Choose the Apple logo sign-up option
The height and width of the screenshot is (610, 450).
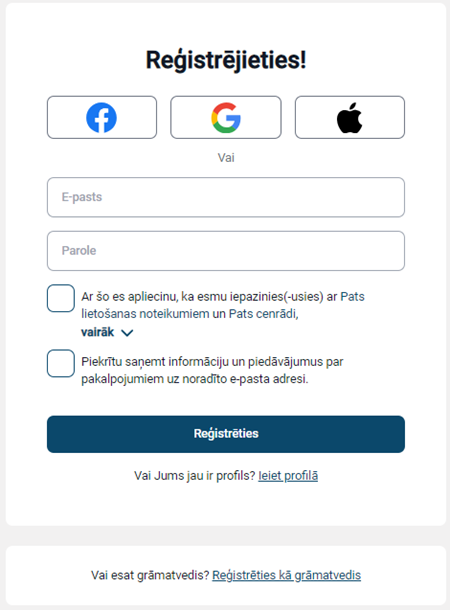[x=350, y=117]
